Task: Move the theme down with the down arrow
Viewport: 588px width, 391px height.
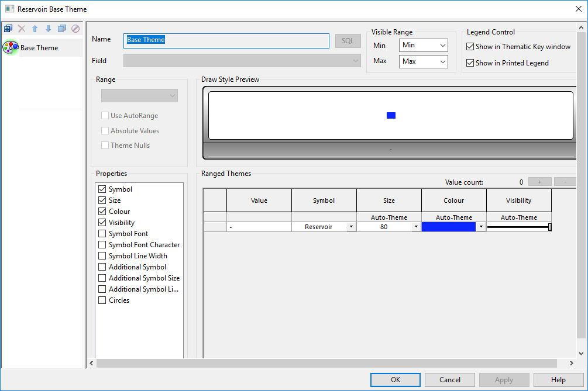Action: tap(48, 28)
